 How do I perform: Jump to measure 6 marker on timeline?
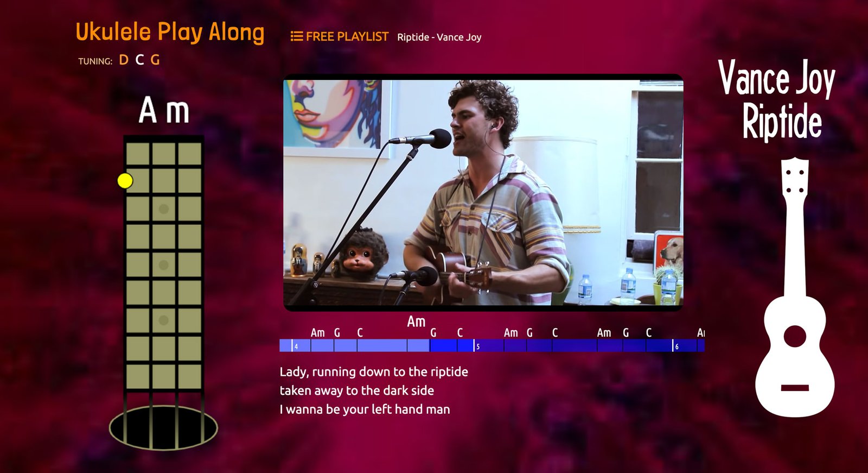pos(675,346)
